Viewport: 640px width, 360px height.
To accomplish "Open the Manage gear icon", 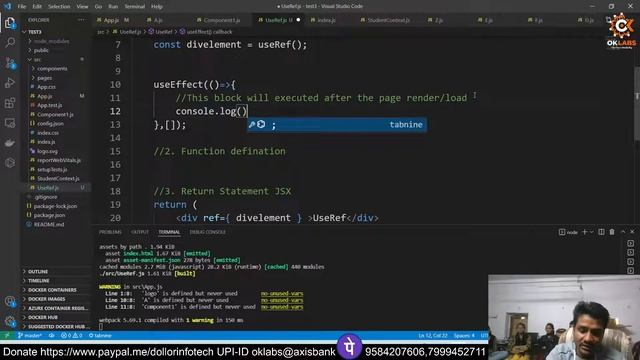I will pos(10,322).
